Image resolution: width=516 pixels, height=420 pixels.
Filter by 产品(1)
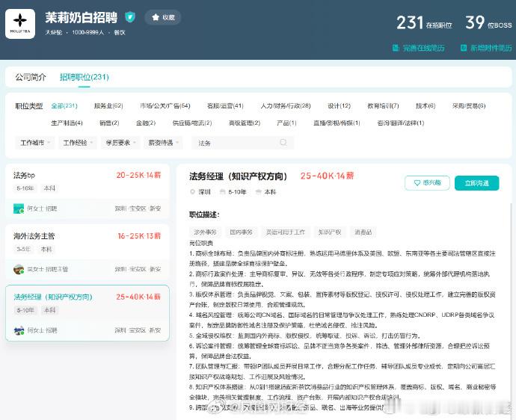pyautogui.click(x=286, y=123)
